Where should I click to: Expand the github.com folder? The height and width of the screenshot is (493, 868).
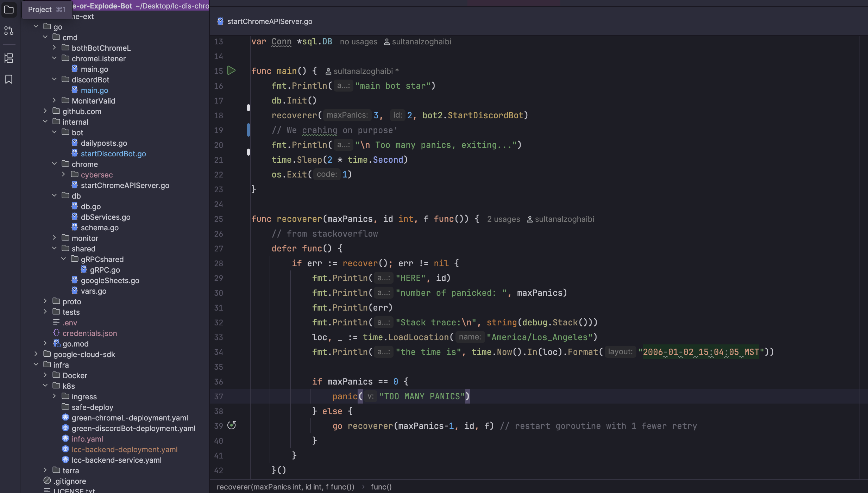pyautogui.click(x=45, y=111)
